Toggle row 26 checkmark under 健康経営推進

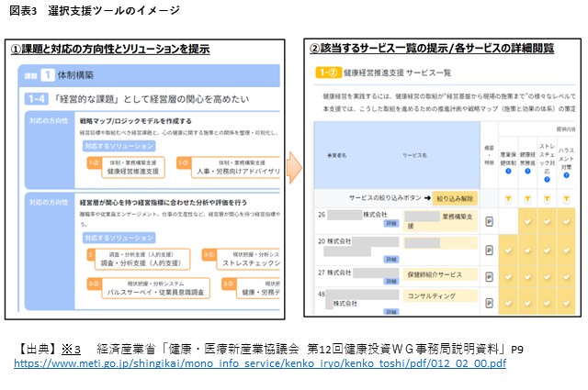point(527,221)
